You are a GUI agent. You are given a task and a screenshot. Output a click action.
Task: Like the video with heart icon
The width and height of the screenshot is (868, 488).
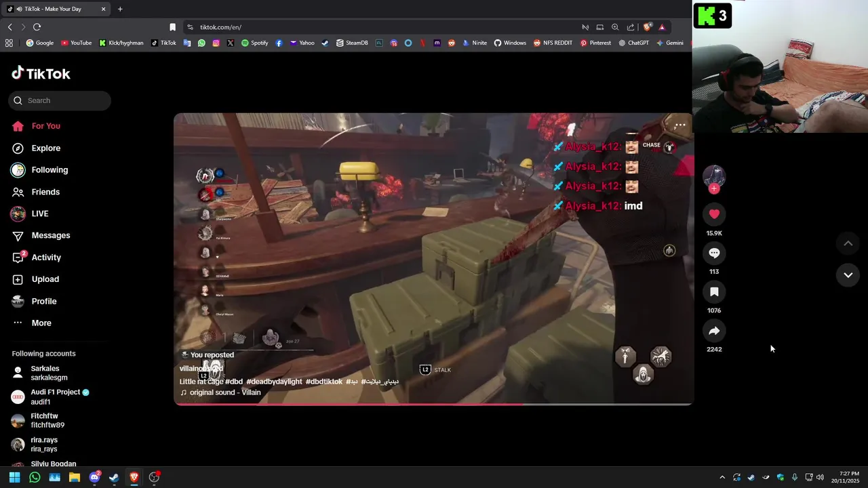tap(714, 214)
